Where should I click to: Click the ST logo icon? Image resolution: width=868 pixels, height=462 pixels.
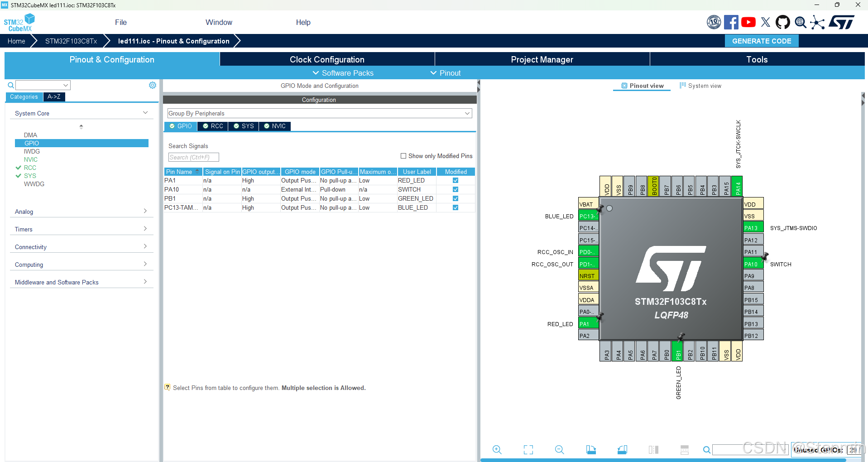click(842, 22)
